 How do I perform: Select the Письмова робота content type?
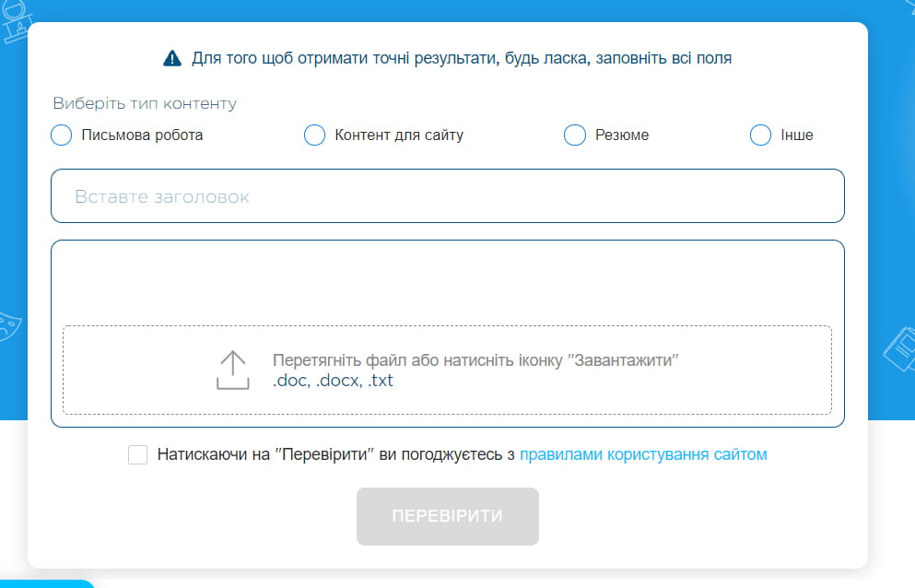tap(60, 135)
